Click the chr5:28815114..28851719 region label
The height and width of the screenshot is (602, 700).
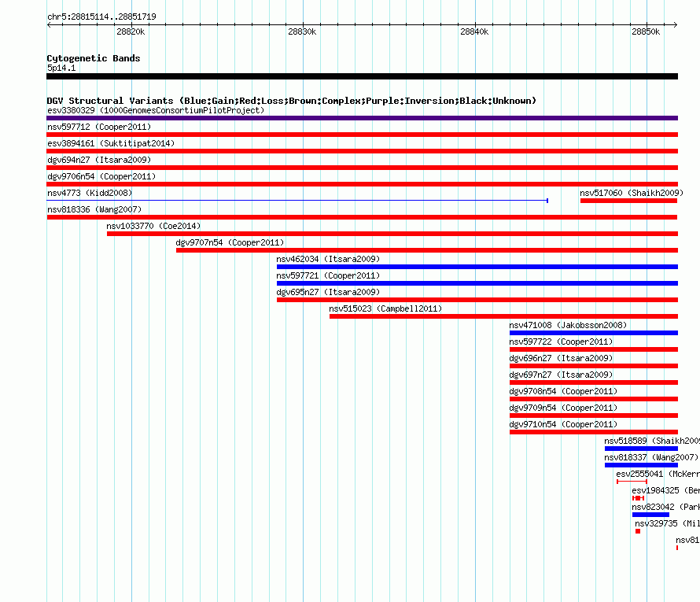click(x=101, y=17)
